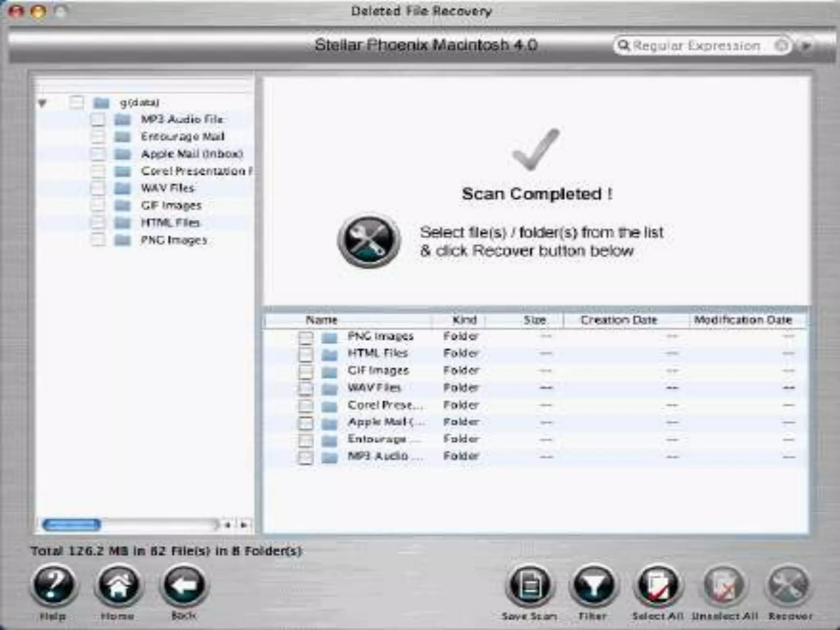This screenshot has width=840, height=630.
Task: Go to Home screen icon
Action: tap(119, 585)
